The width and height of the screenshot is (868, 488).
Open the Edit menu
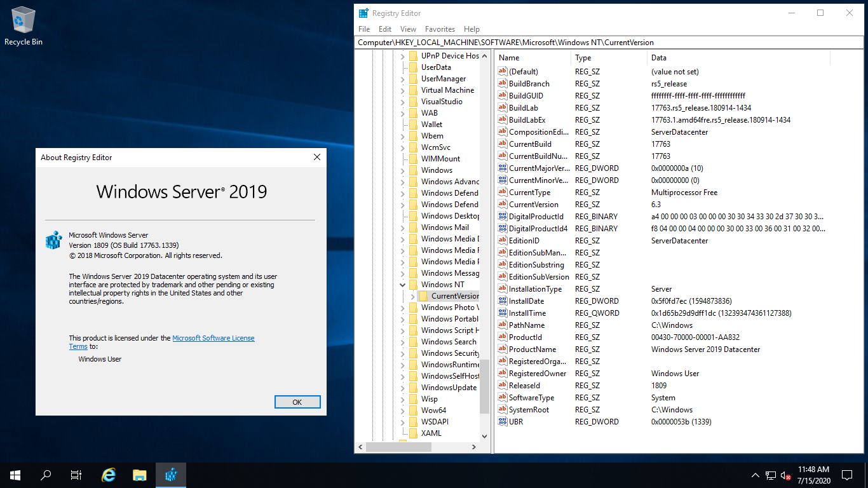(385, 29)
